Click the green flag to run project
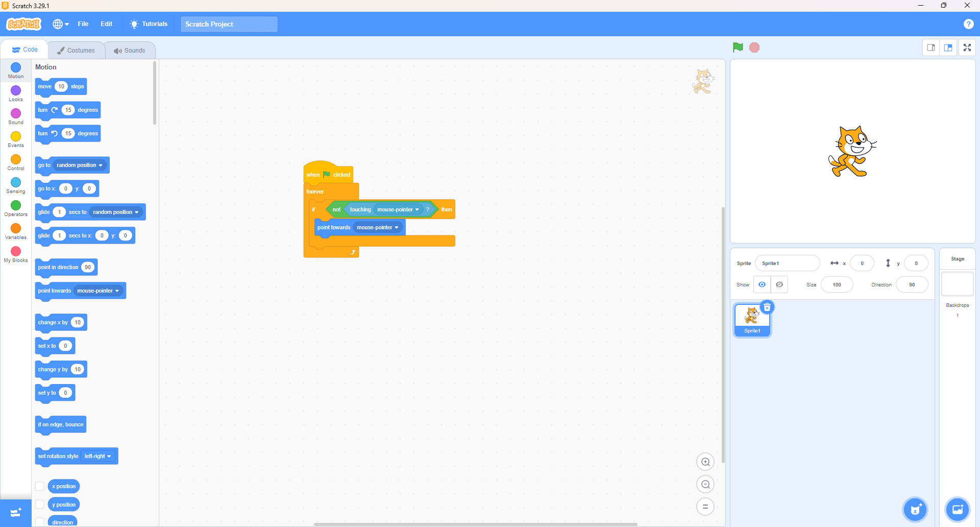The height and width of the screenshot is (527, 980). [738, 47]
